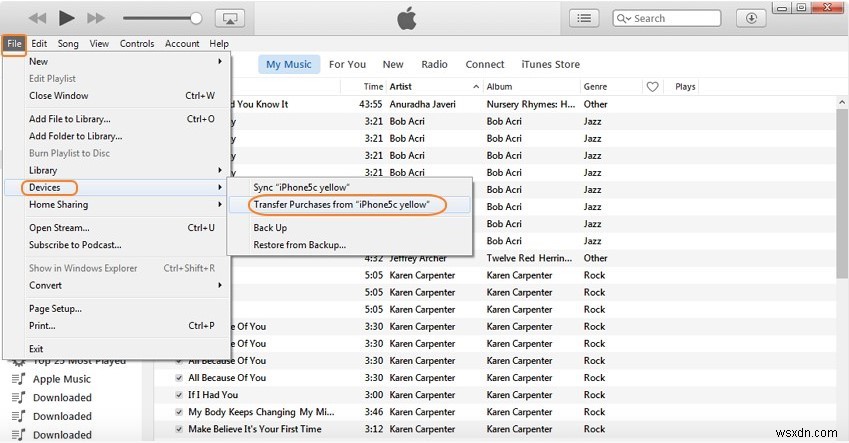Click inside the Search field

(667, 18)
